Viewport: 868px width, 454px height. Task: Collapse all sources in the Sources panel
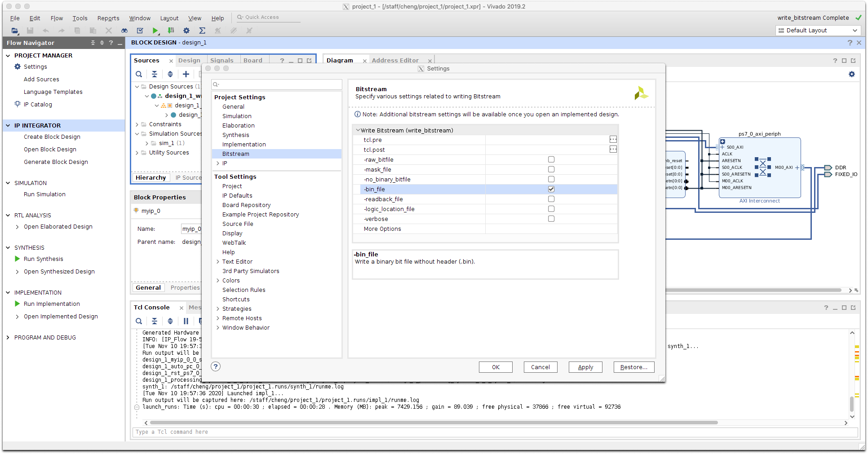coord(155,74)
